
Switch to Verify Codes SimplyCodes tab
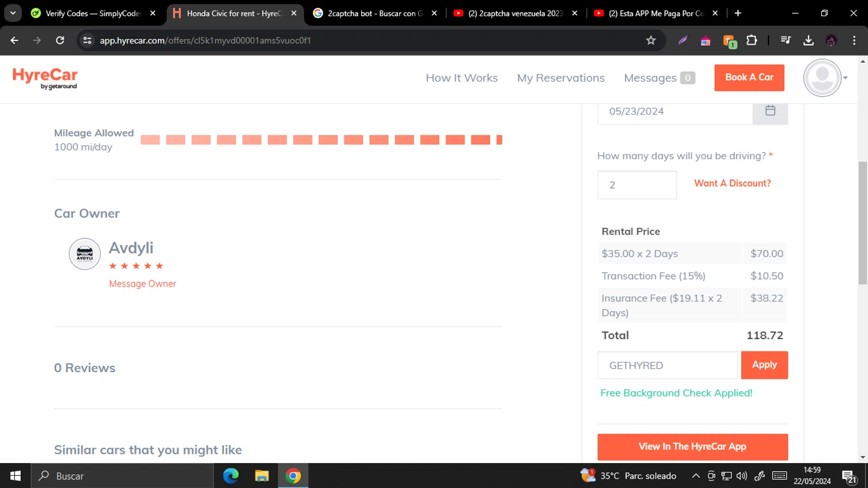pyautogui.click(x=93, y=13)
